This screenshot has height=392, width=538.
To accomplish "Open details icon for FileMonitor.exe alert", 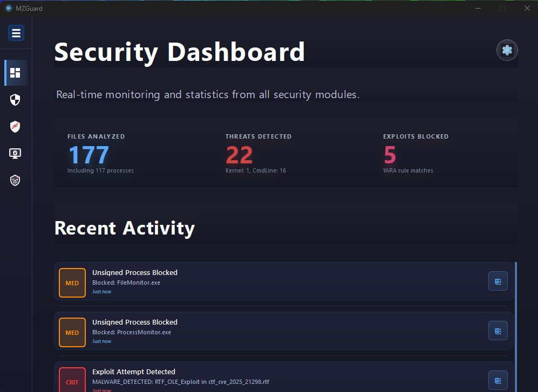I will point(498,281).
